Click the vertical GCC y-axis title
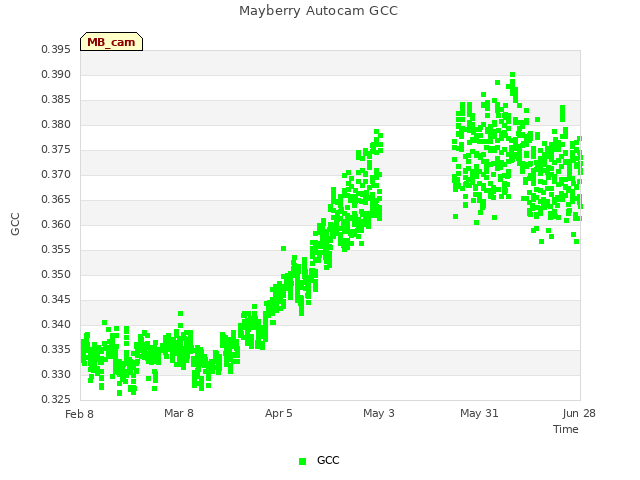 [x=15, y=224]
